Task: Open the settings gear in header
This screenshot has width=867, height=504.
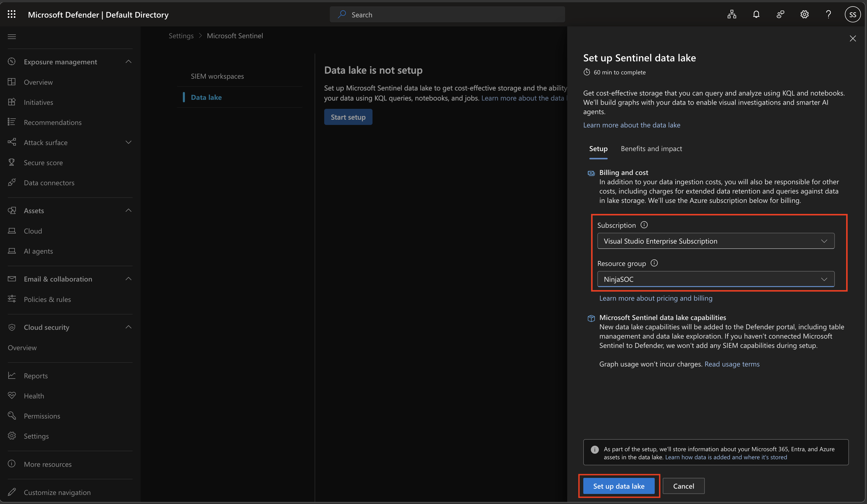Action: [x=804, y=14]
